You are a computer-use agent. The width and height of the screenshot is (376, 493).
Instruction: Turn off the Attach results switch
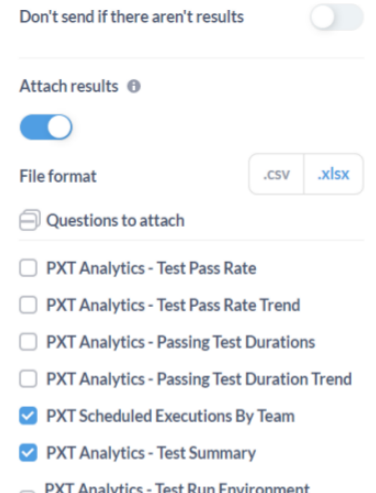(46, 127)
